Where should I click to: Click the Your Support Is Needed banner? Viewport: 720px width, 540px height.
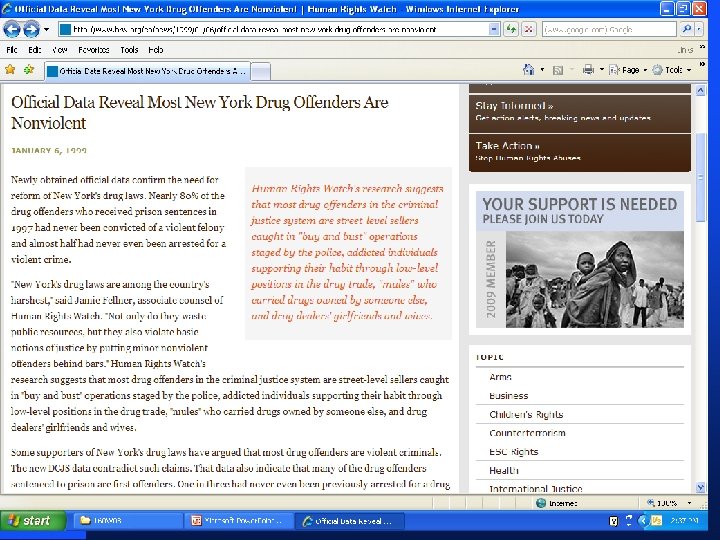click(579, 259)
